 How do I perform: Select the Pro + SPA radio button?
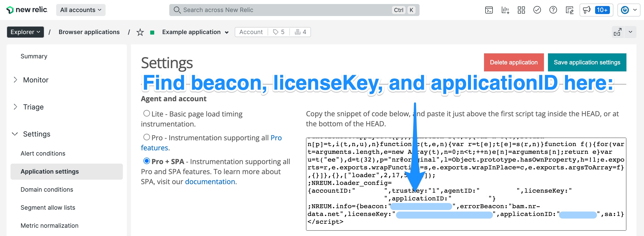coord(147,161)
